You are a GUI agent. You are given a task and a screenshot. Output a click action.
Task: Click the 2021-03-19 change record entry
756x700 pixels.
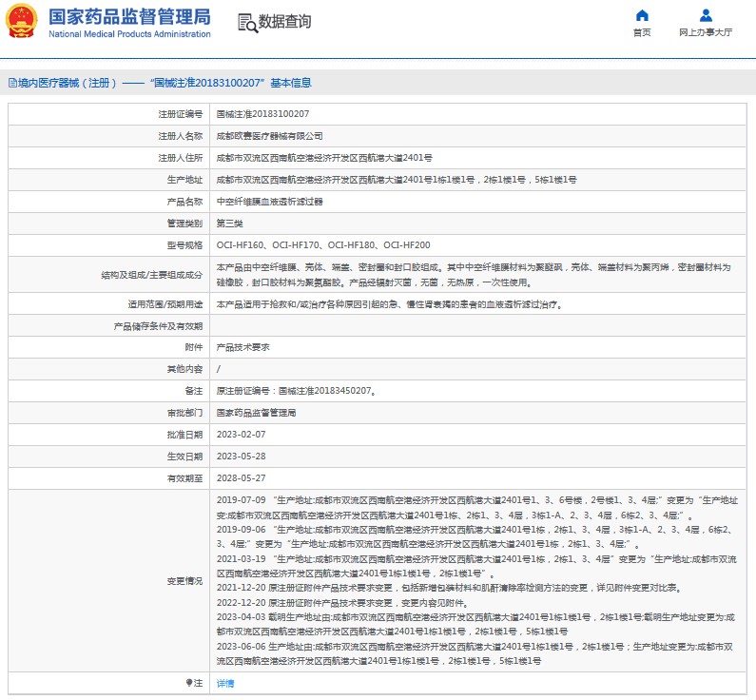(476, 566)
